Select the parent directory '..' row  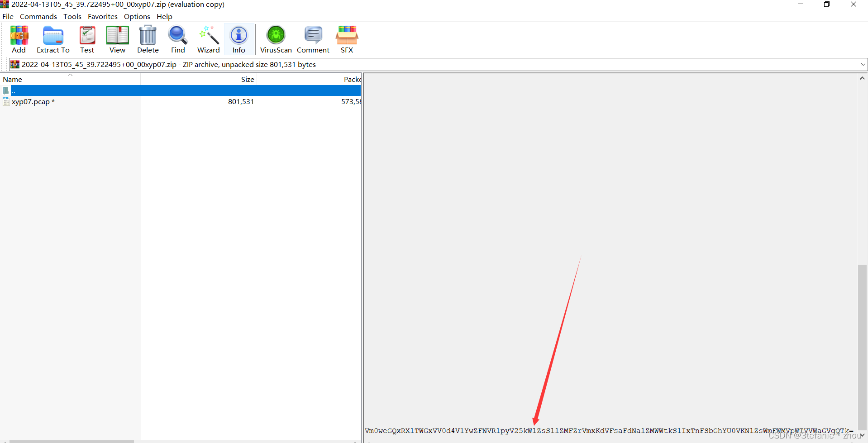pyautogui.click(x=181, y=91)
